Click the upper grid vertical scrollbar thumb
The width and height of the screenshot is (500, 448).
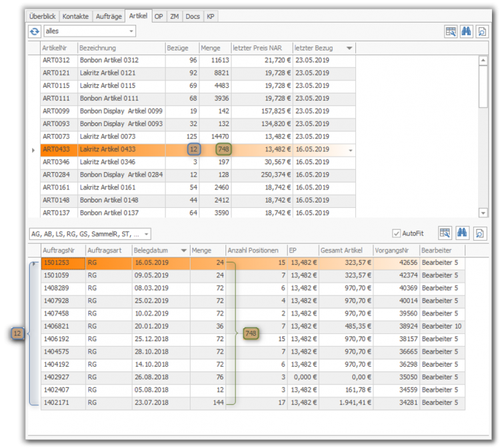point(483,87)
